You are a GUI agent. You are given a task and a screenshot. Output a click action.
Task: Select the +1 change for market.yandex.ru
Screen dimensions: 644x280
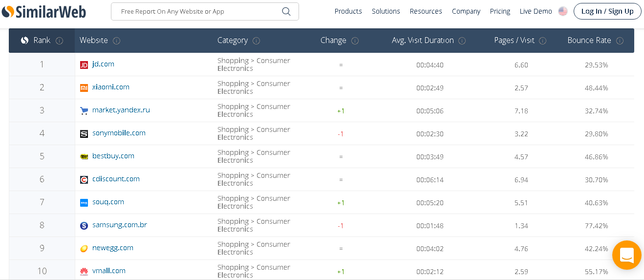(341, 111)
